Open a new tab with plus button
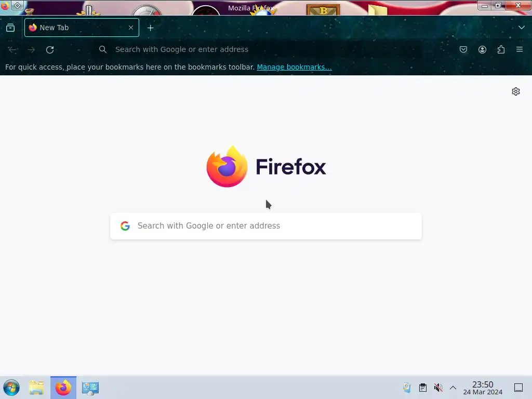Image resolution: width=532 pixels, height=399 pixels. coord(150,28)
